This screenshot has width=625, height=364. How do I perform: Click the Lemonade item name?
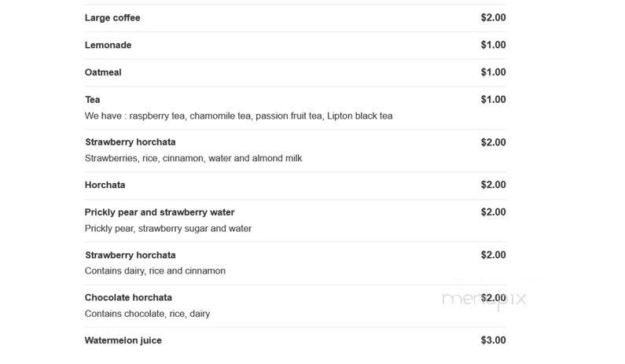[x=108, y=45]
